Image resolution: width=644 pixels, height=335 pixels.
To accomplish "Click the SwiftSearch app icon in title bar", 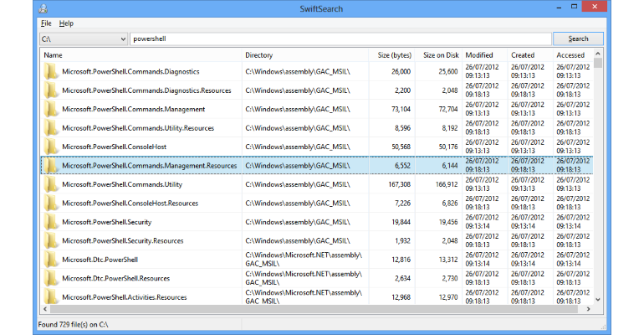I will [x=43, y=8].
